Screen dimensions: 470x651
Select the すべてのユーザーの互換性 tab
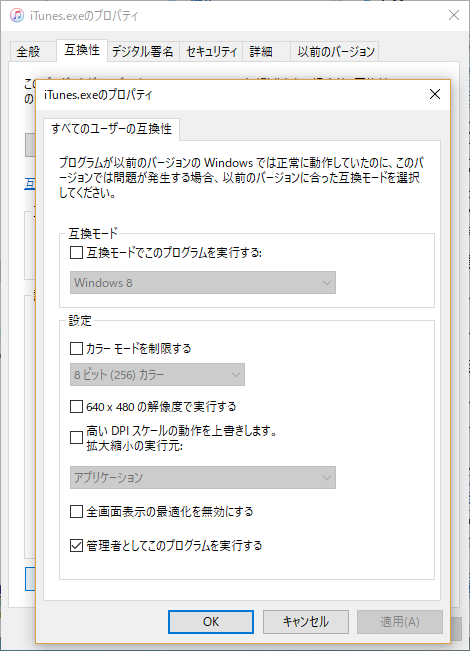(111, 129)
